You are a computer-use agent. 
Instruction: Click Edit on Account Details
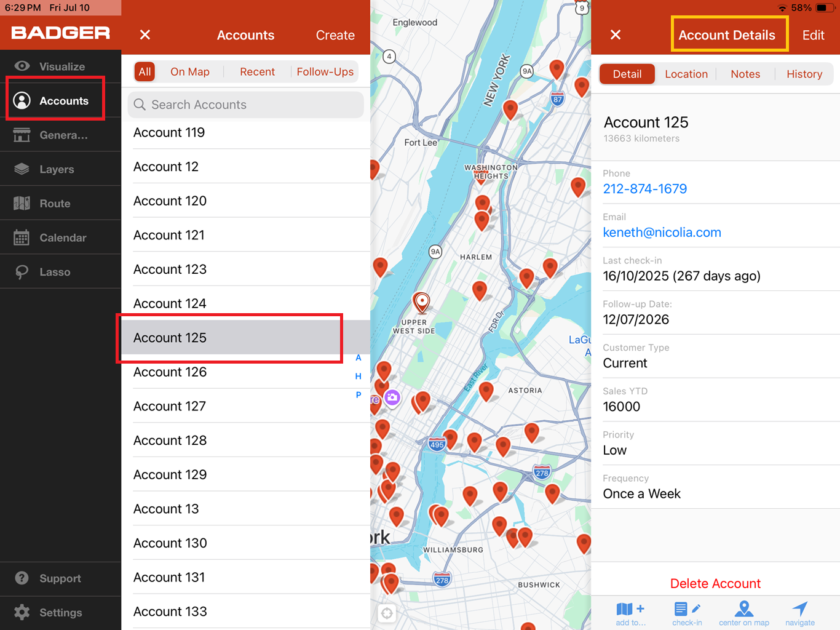coord(813,35)
